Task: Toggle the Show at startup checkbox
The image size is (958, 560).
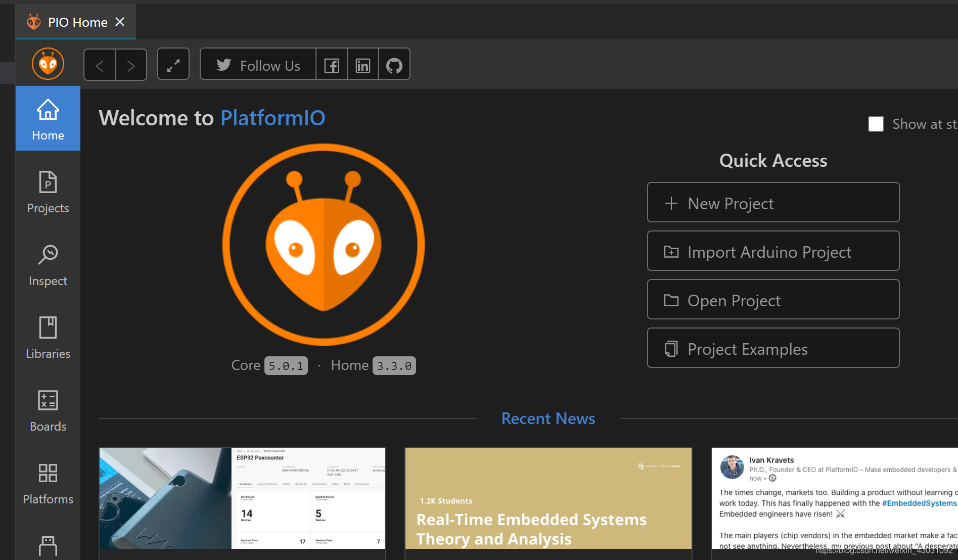Action: (876, 124)
